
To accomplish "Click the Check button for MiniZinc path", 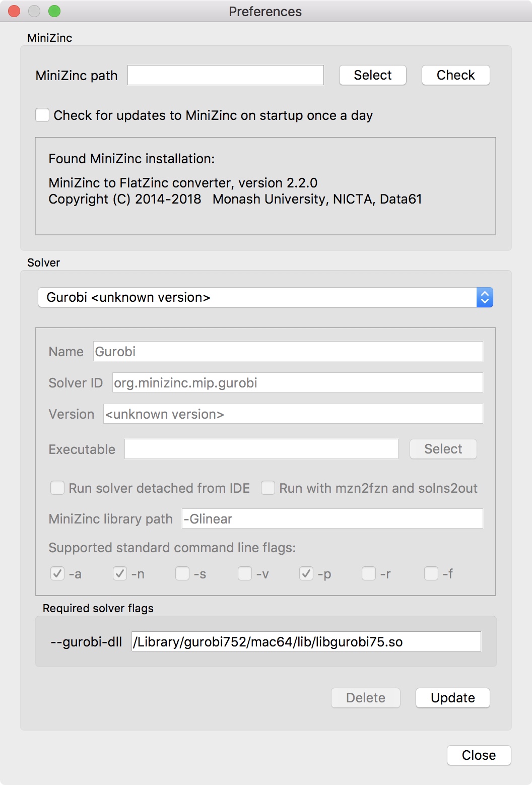I will (455, 75).
